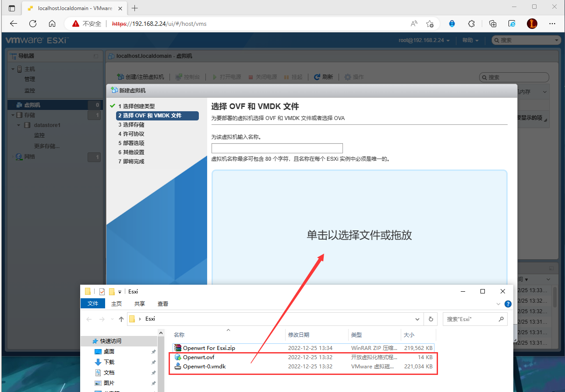Image resolution: width=565 pixels, height=392 pixels.
Task: Click the Explorer help question icon
Action: point(508,304)
